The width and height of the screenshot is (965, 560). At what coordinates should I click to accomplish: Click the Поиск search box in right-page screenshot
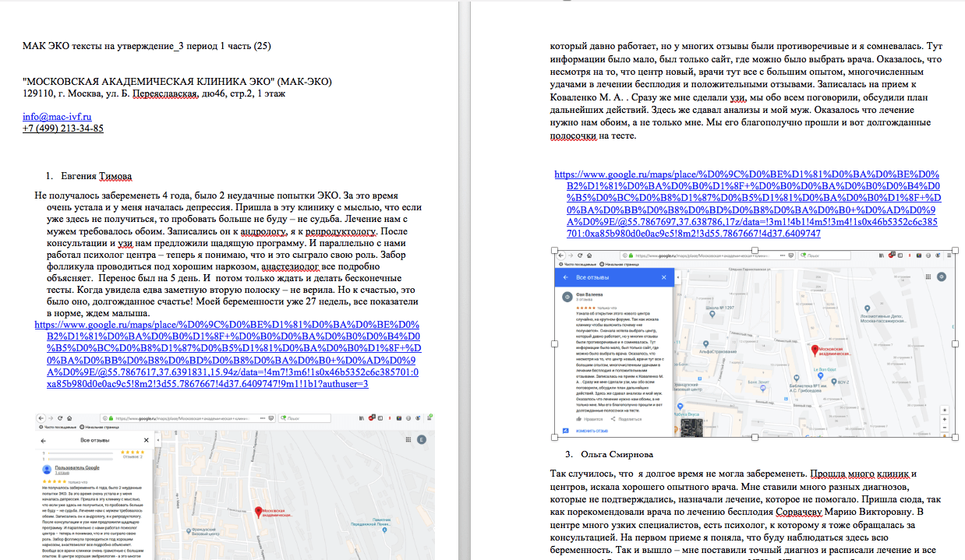click(824, 255)
